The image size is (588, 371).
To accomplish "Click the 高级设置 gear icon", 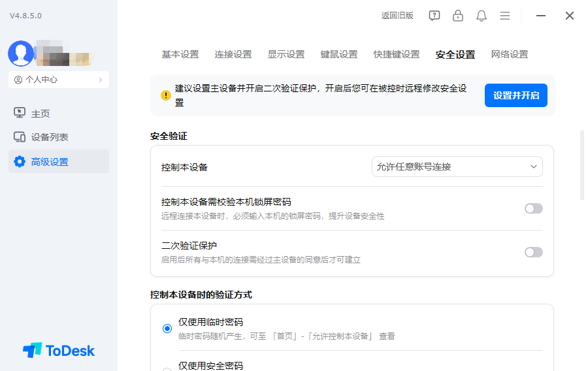I will 20,161.
